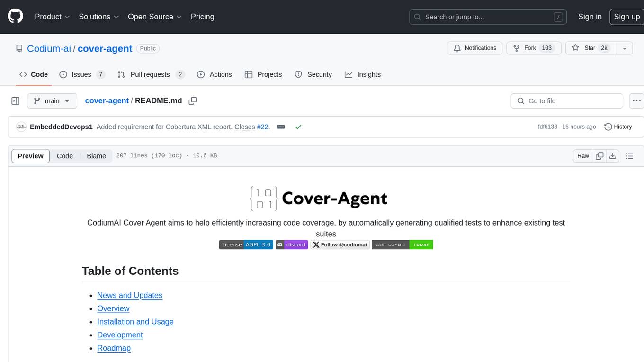Viewport: 644px width, 362px height.
Task: Open the last commit today badge
Action: coord(402,244)
